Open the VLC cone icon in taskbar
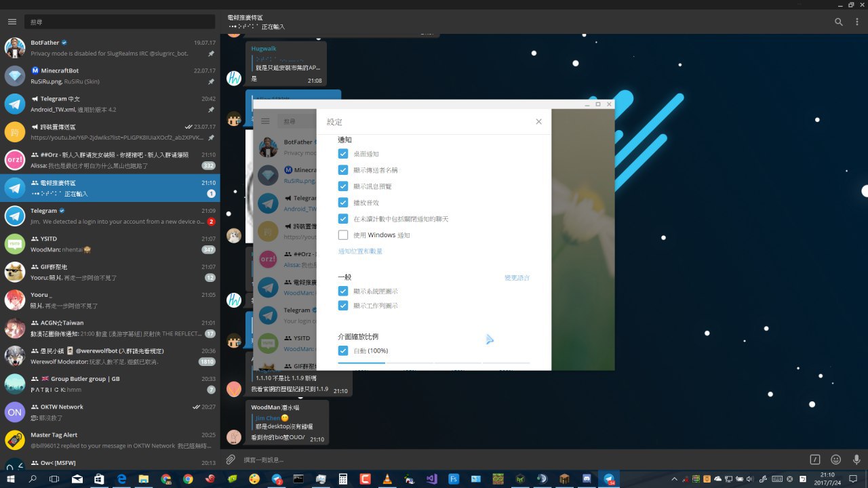This screenshot has height=488, width=868. point(387,479)
